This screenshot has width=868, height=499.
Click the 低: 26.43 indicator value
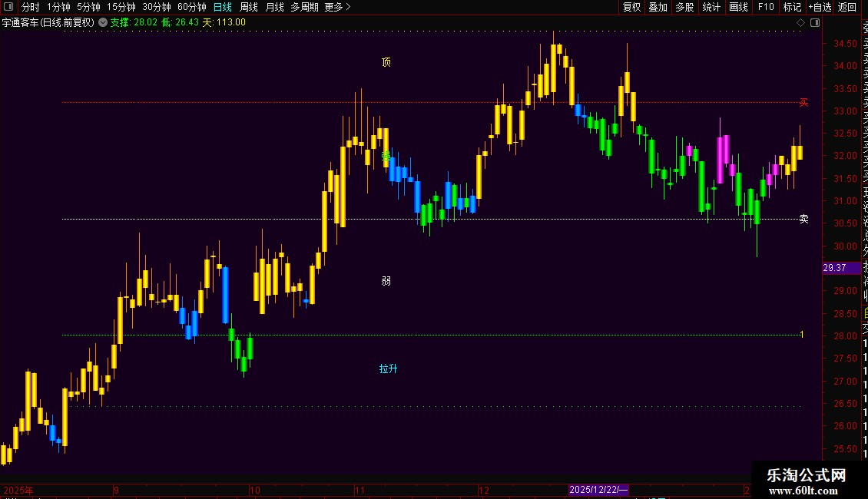pos(180,23)
